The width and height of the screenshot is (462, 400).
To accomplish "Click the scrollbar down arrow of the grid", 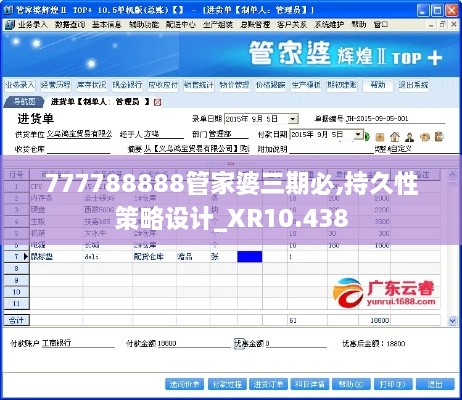I will coord(452,321).
